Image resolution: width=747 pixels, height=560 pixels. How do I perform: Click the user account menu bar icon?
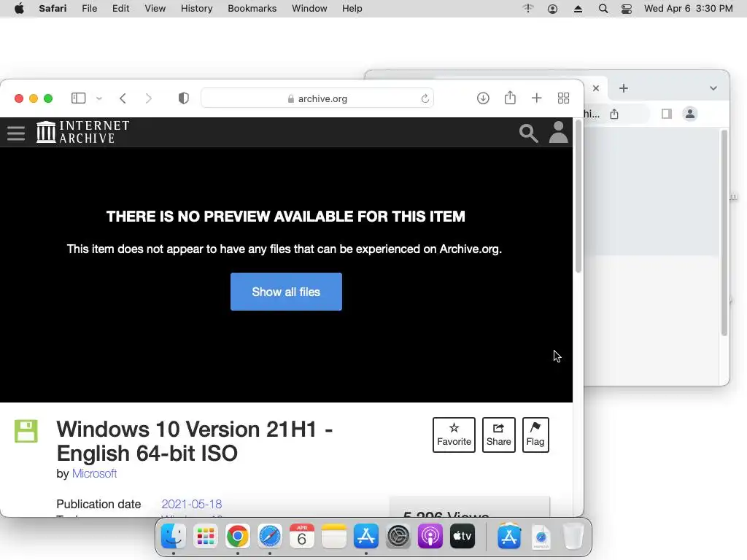(x=553, y=9)
